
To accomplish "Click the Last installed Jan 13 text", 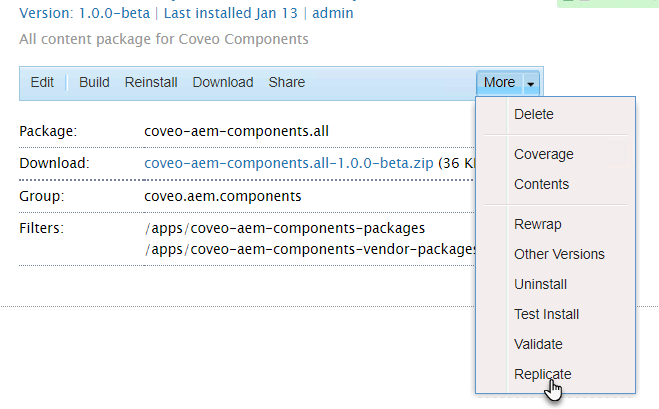I will pos(230,13).
